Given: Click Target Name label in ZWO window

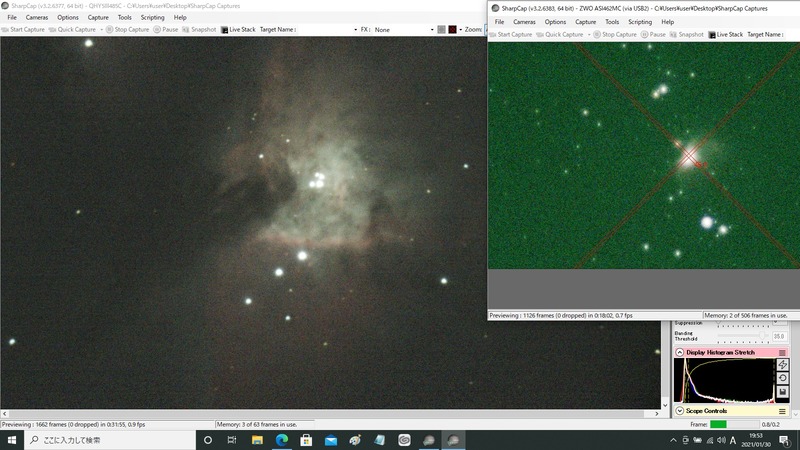Looking at the screenshot, I should 765,35.
